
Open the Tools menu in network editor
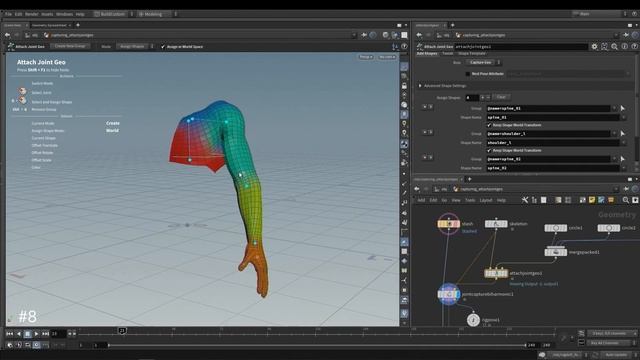(470, 200)
